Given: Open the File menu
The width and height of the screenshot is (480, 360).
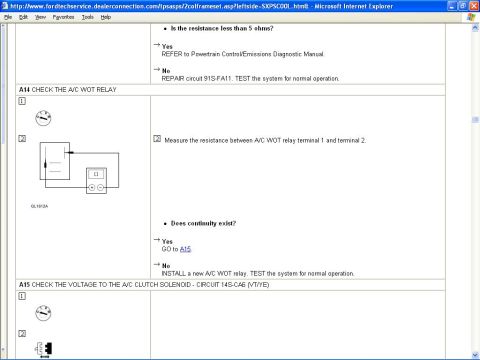Looking at the screenshot, I should coord(8,17).
